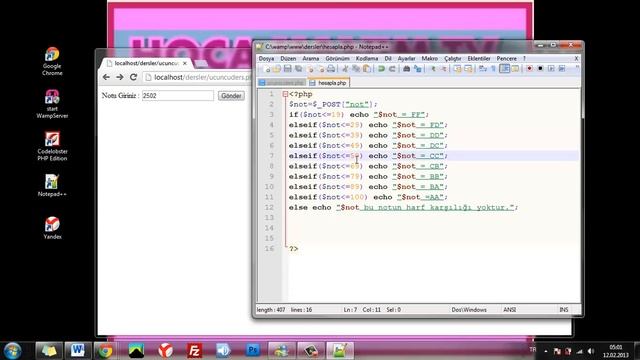Open the Ayarlar menu
The width and height of the screenshot is (640, 360).
407,59
